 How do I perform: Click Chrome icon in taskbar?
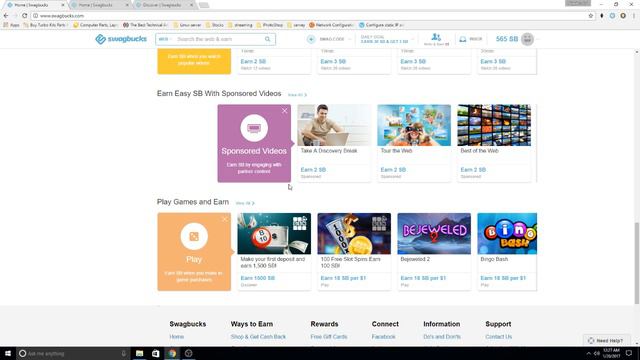click(172, 353)
